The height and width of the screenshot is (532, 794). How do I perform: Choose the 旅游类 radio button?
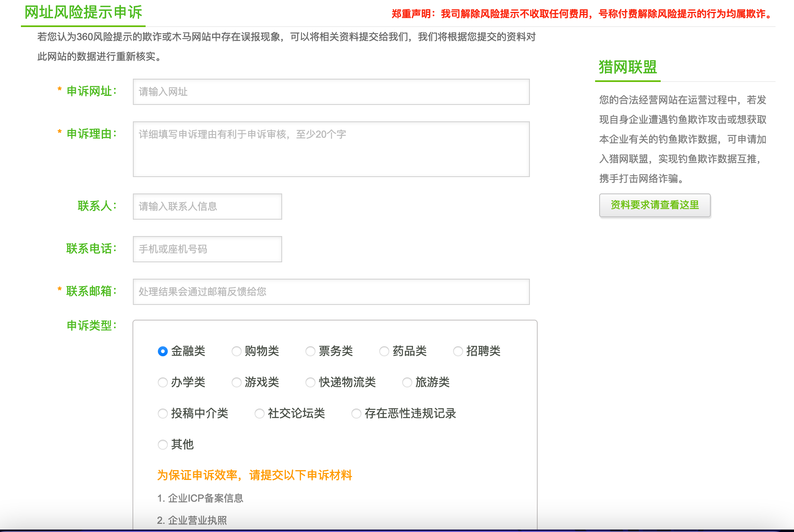point(407,382)
